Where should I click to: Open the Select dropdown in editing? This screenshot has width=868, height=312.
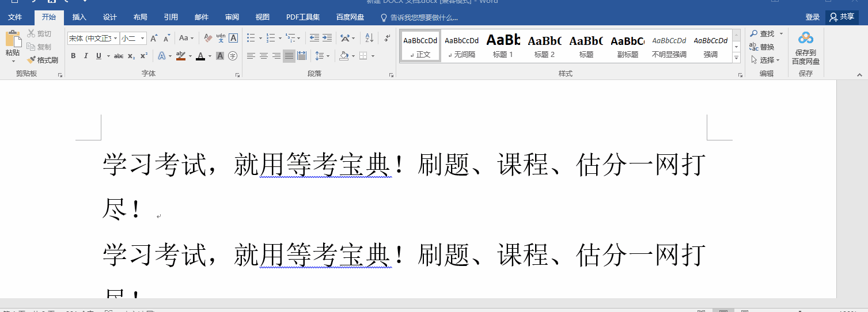(765, 60)
